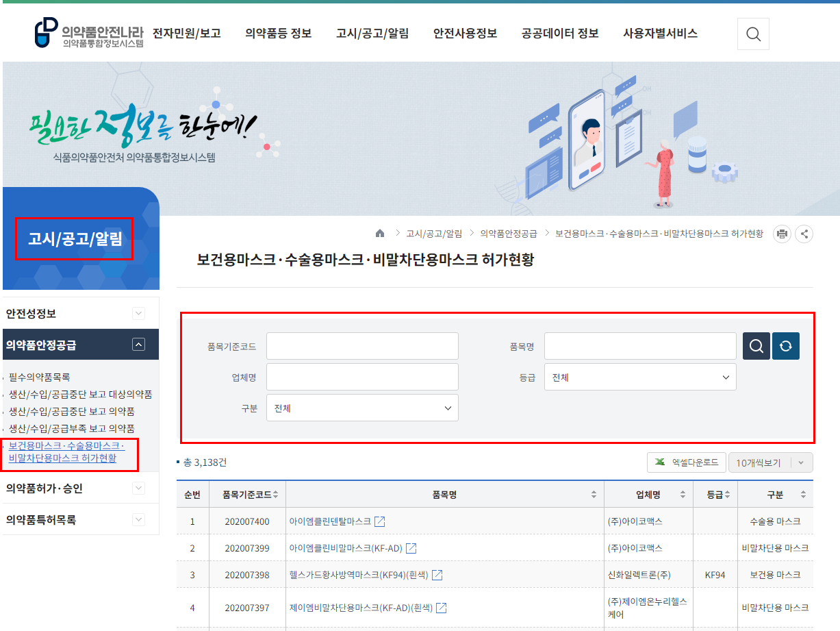Open the header search magnifier icon
The height and width of the screenshot is (631, 840).
point(753,34)
